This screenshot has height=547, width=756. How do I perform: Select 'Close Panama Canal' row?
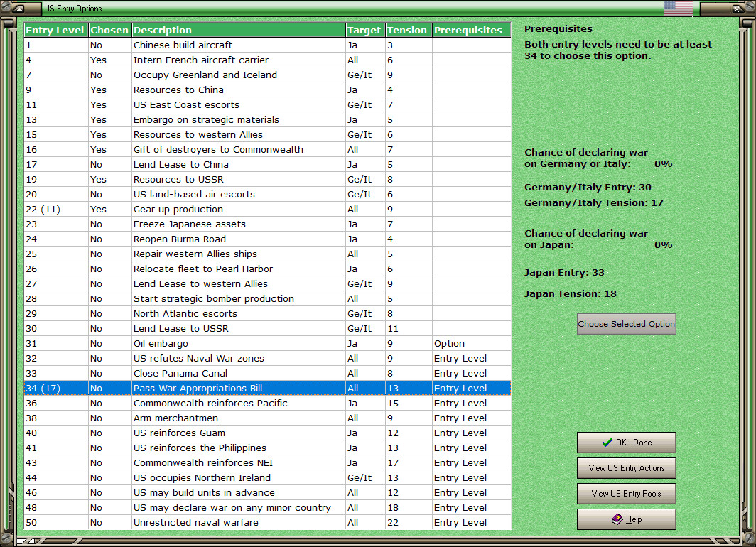268,374
